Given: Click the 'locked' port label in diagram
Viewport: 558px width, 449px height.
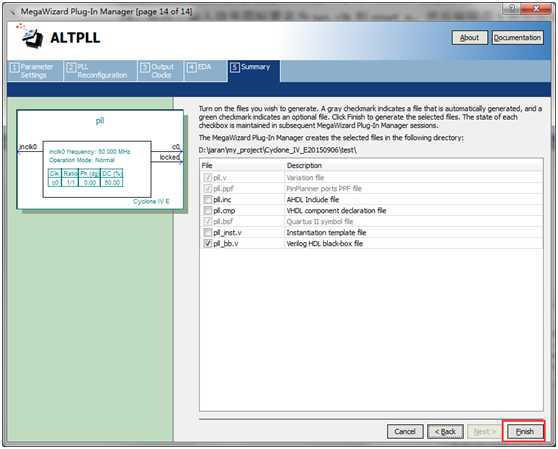Looking at the screenshot, I should click(x=169, y=157).
